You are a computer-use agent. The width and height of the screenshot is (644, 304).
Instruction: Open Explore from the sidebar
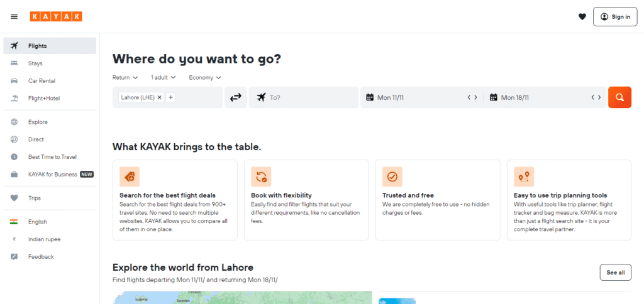click(x=50, y=122)
